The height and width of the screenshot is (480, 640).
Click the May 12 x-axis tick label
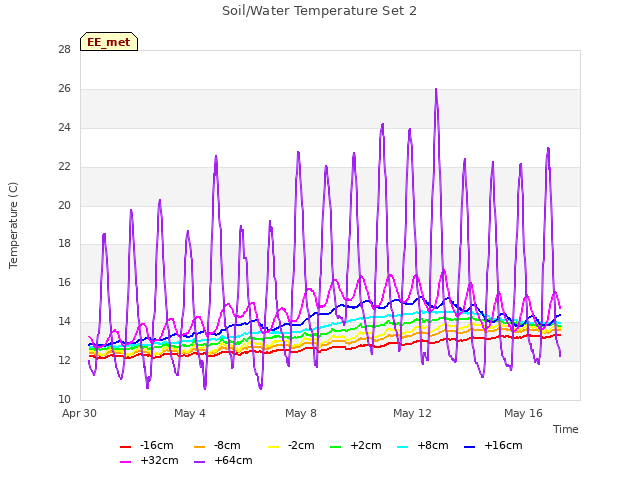[x=412, y=413]
